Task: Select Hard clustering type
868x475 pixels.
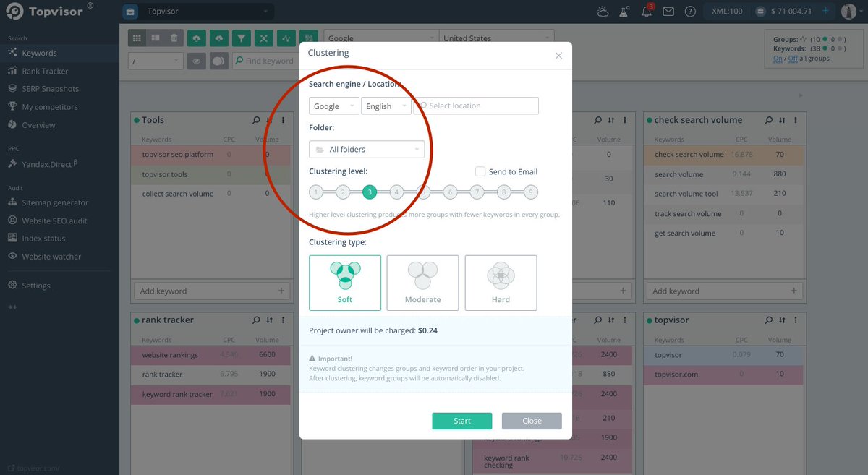Action: 501,283
